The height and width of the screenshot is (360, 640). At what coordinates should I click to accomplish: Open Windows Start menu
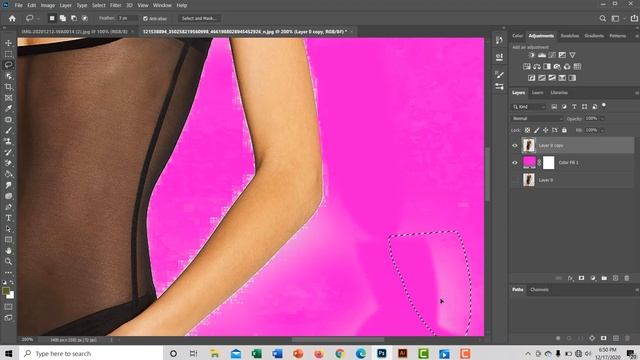[x=9, y=353]
